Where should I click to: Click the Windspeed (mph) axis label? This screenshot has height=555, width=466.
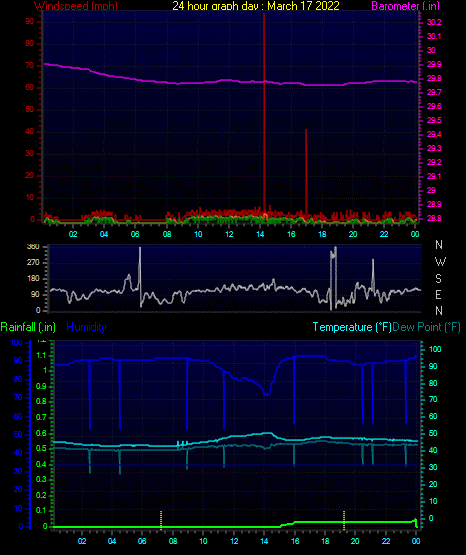point(76,6)
